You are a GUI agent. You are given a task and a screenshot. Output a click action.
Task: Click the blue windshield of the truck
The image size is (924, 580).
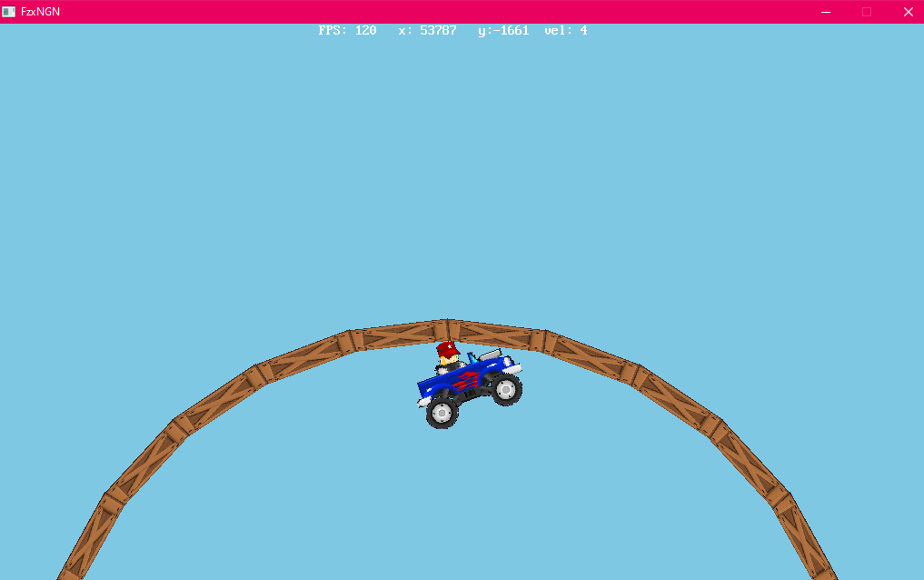[472, 358]
